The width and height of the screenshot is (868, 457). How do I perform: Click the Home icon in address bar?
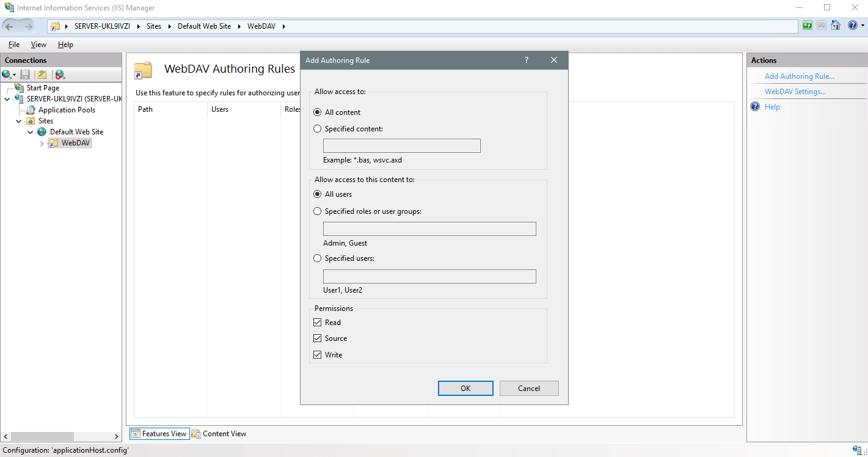836,26
